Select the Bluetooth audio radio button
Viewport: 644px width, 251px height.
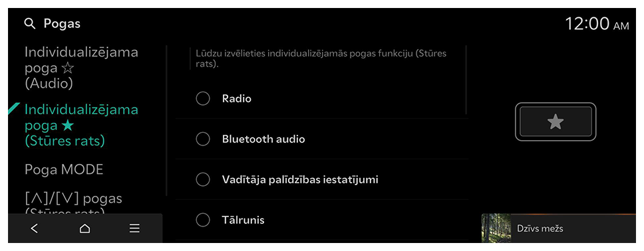pos(203,139)
